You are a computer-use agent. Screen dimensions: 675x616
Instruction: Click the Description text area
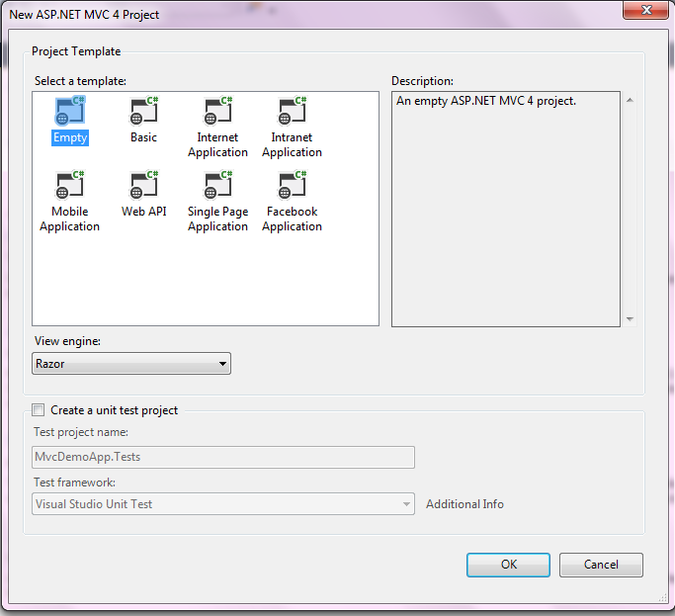tap(505, 209)
